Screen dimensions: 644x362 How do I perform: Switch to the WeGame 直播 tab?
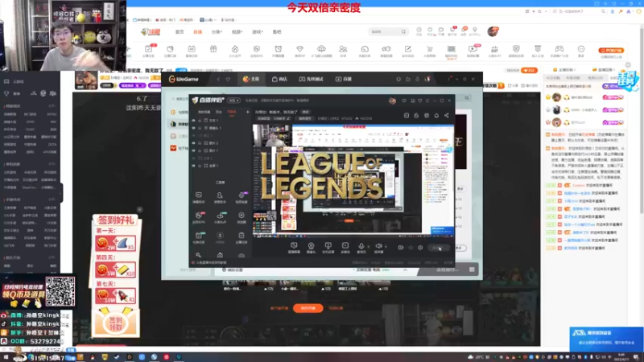tap(344, 79)
